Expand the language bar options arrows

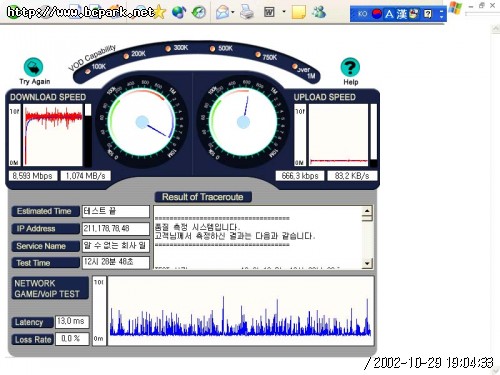442,14
